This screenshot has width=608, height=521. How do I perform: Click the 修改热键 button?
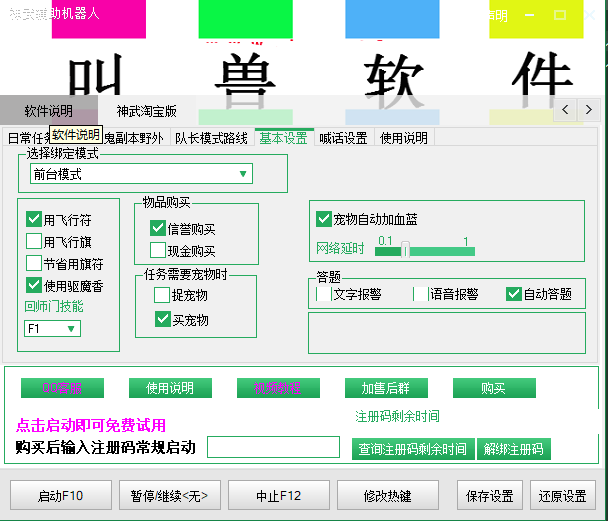coord(388,495)
